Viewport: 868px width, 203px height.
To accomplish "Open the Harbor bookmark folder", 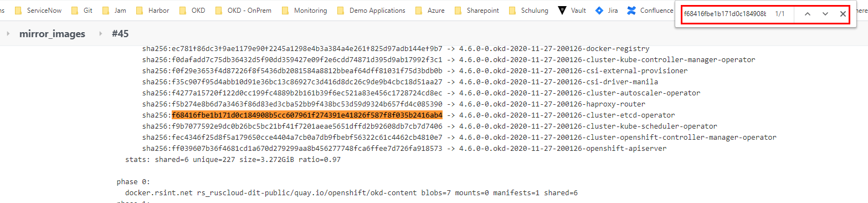I will 152,11.
